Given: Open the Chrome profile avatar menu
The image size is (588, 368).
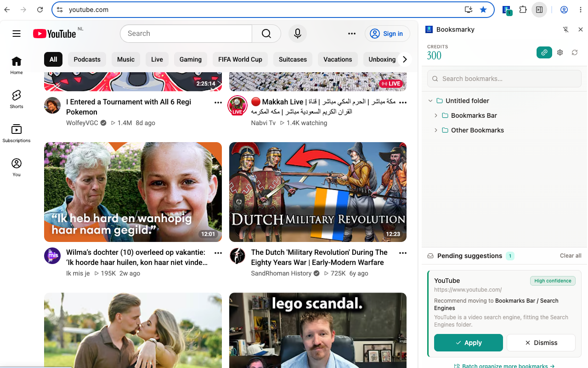Looking at the screenshot, I should tap(564, 10).
